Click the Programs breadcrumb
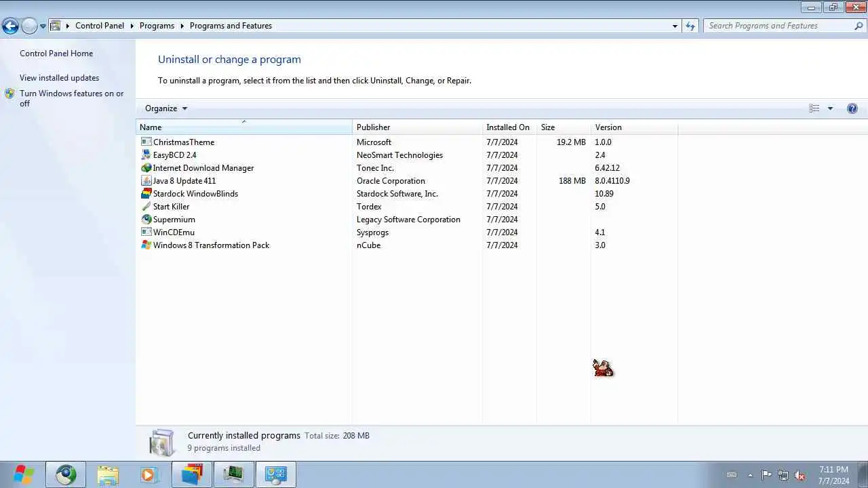868x488 pixels. pos(157,26)
